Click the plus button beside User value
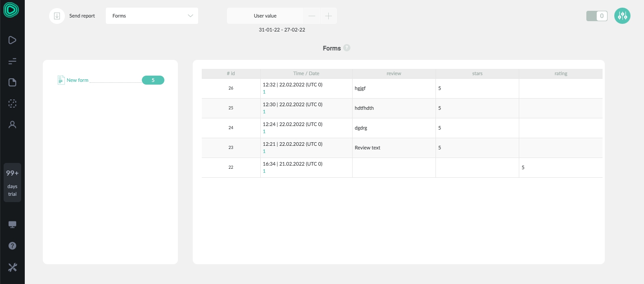 (x=328, y=16)
